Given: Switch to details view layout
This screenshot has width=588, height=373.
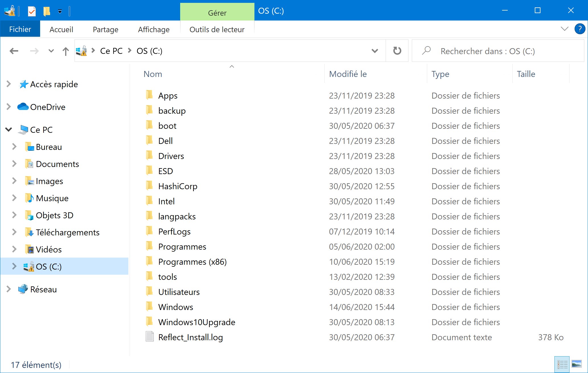Looking at the screenshot, I should 562,364.
